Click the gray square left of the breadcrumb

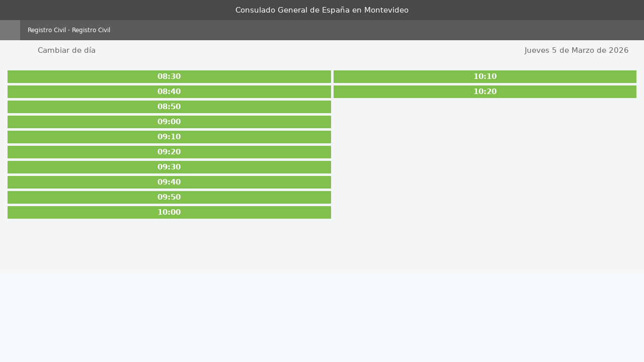coord(10,30)
